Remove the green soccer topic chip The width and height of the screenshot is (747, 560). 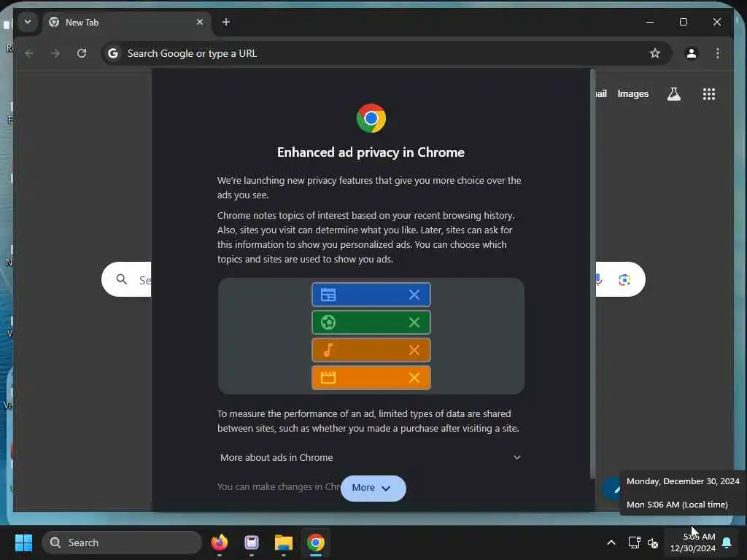414,322
